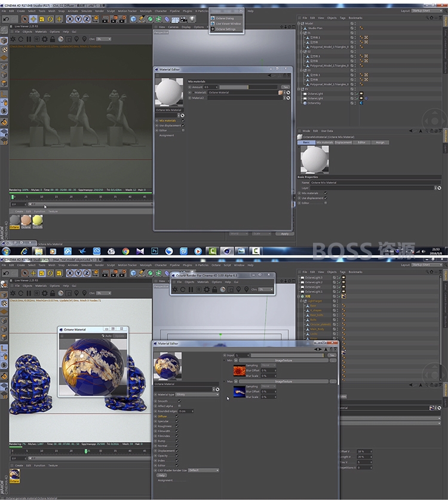The width and height of the screenshot is (448, 501).
Task: Click search icon in Studio Plan object manager
Action: coord(427,18)
